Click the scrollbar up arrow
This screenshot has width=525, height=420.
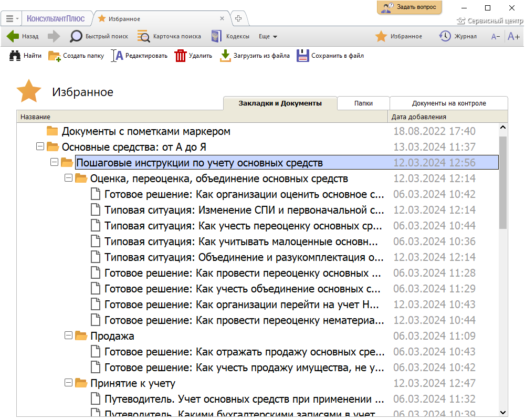[502, 127]
